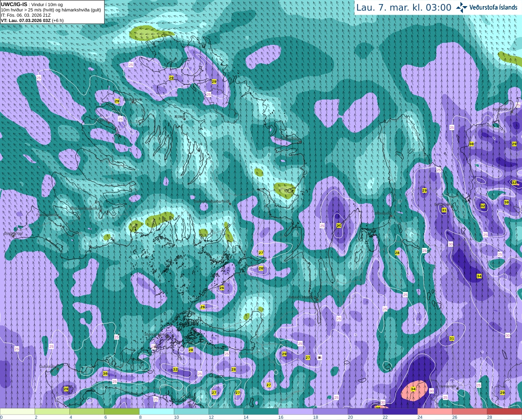
Task: Click the 29 gust marker beside Bolungarvík
Action: click(x=117, y=101)
